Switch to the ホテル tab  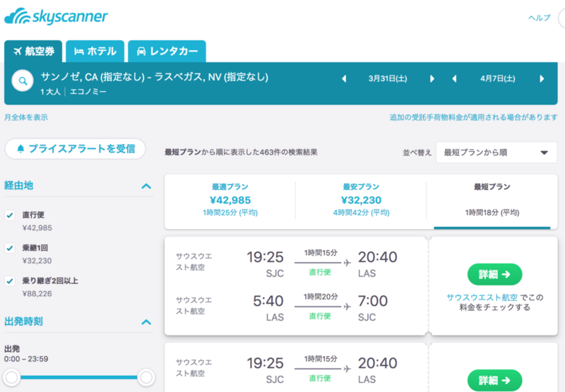pyautogui.click(x=95, y=52)
